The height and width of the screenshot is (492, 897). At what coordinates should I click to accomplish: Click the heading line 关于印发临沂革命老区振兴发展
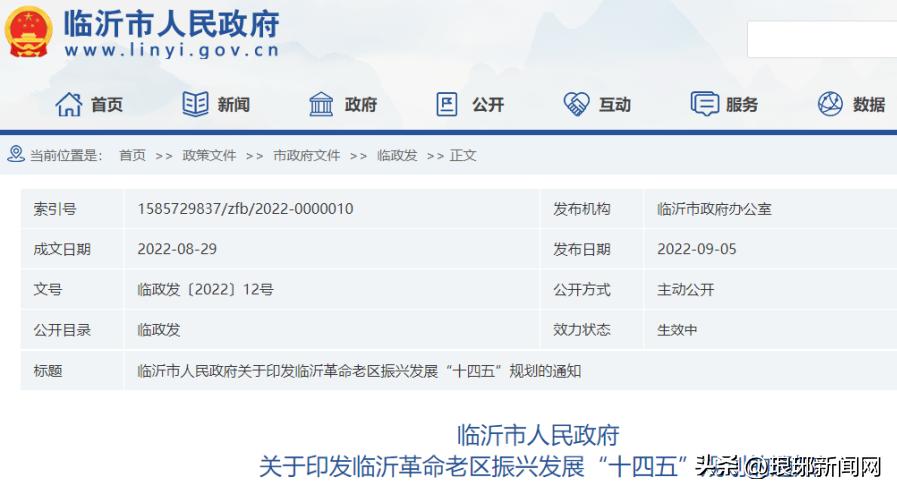(x=422, y=467)
